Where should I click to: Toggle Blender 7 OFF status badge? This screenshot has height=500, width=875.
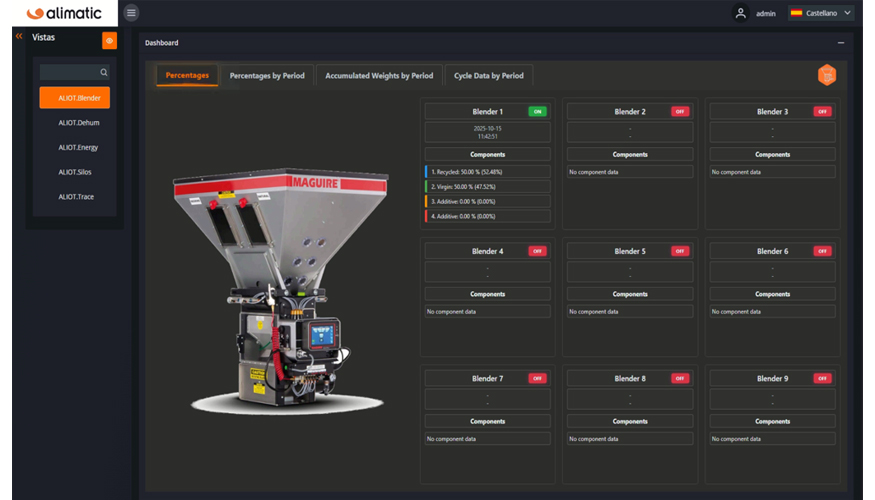click(537, 378)
